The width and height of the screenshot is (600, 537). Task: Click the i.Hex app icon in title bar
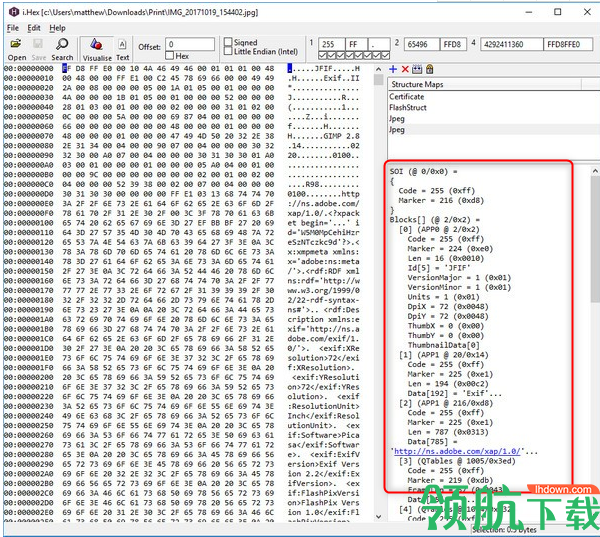[x=14, y=12]
